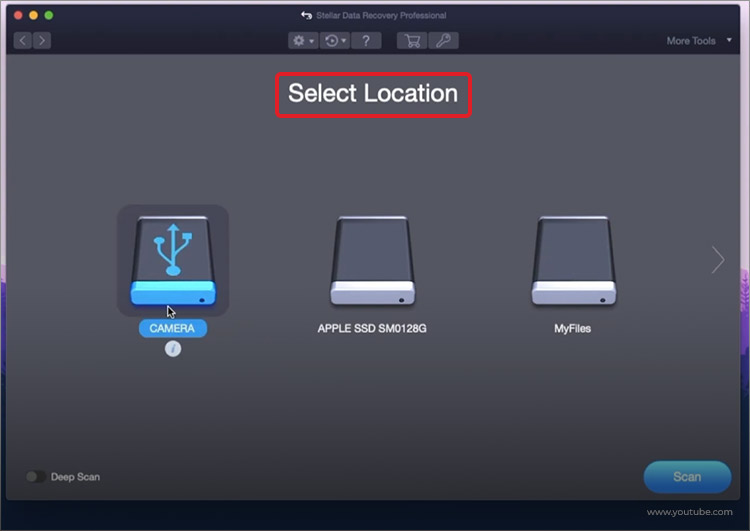Show next drives with right chevron
This screenshot has width=750, height=531.
click(718, 260)
